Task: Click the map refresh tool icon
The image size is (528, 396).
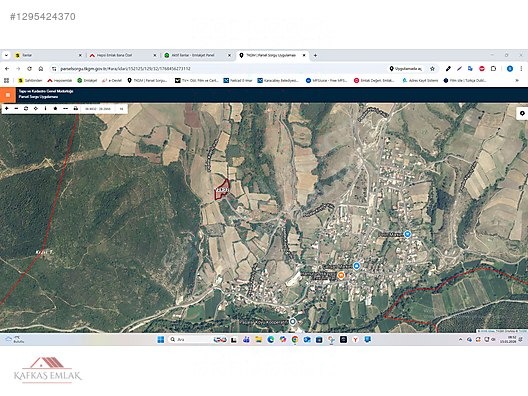Action: pos(26,109)
